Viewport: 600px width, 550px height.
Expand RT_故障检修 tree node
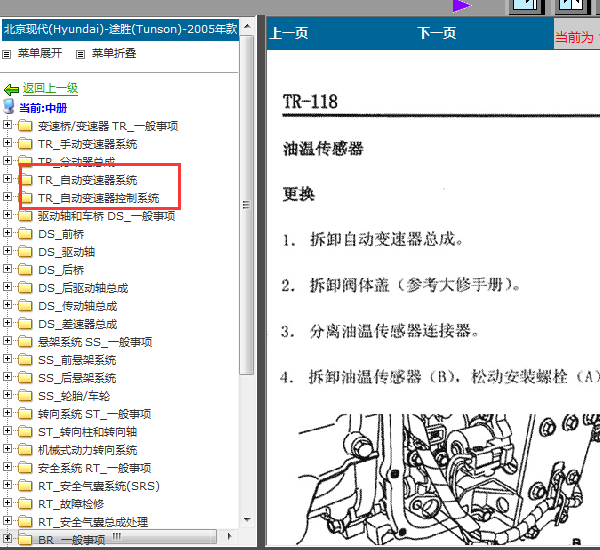tap(7, 502)
